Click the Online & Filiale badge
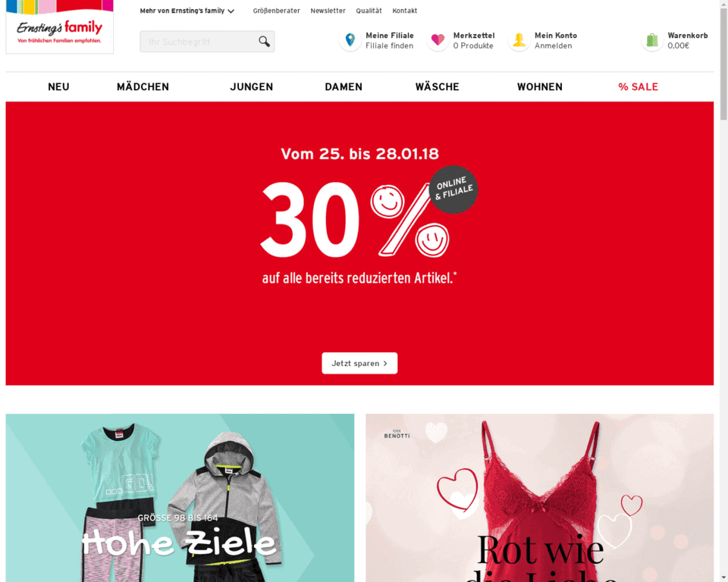 click(453, 189)
